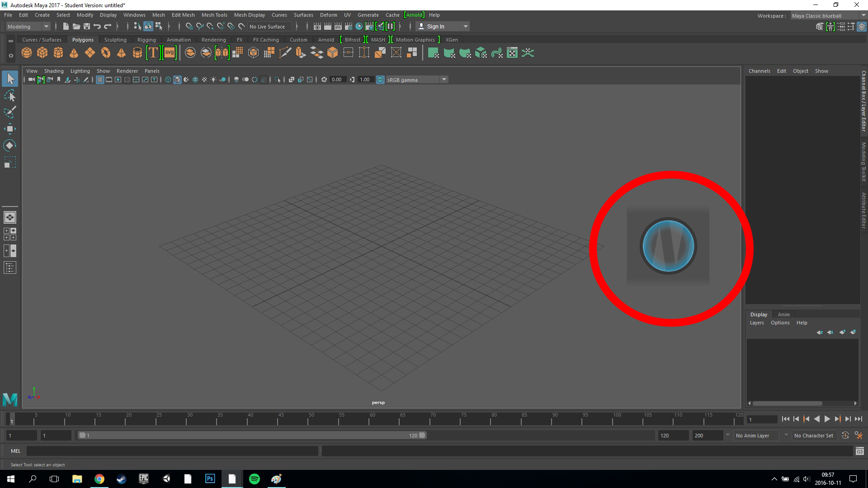Viewport: 868px width, 488px height.
Task: Toggle the film gate display
Action: 109,80
